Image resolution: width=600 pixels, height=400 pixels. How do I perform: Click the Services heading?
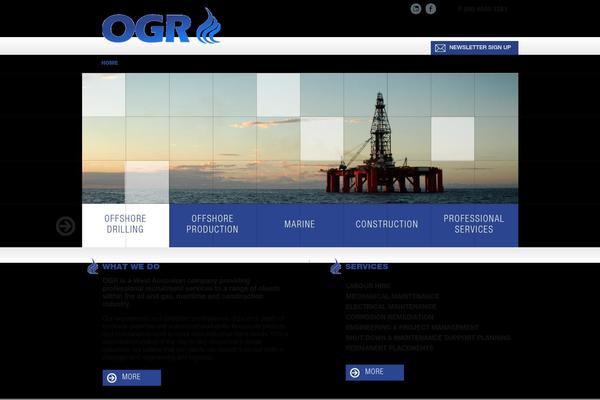pyautogui.click(x=367, y=267)
